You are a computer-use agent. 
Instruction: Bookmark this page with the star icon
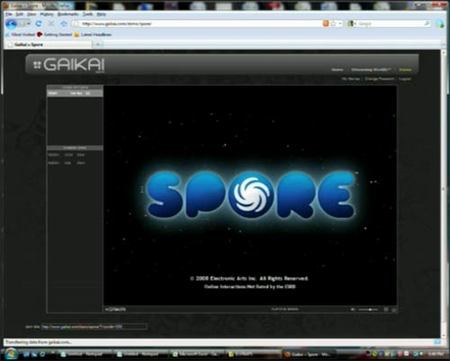click(x=333, y=24)
